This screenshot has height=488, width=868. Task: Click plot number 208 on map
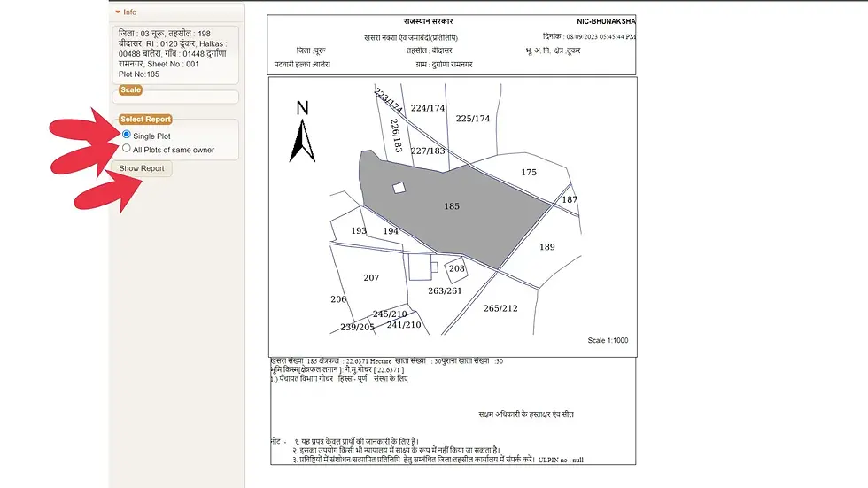pyautogui.click(x=457, y=269)
